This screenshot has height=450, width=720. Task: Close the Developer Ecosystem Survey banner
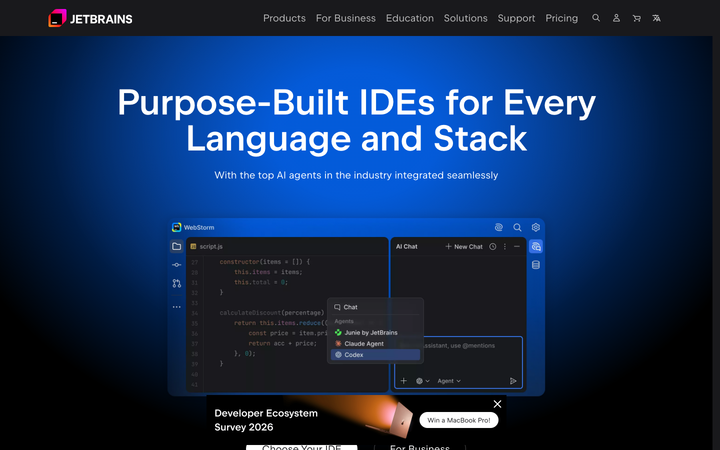coord(497,404)
